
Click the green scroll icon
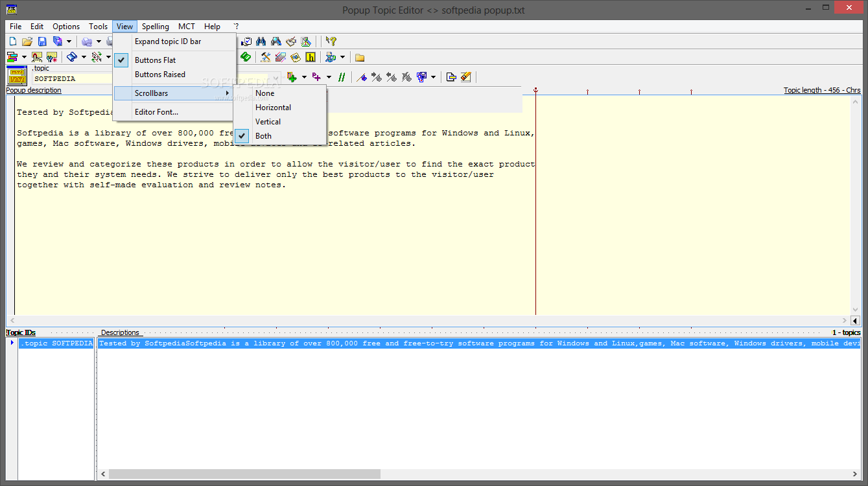[x=246, y=57]
